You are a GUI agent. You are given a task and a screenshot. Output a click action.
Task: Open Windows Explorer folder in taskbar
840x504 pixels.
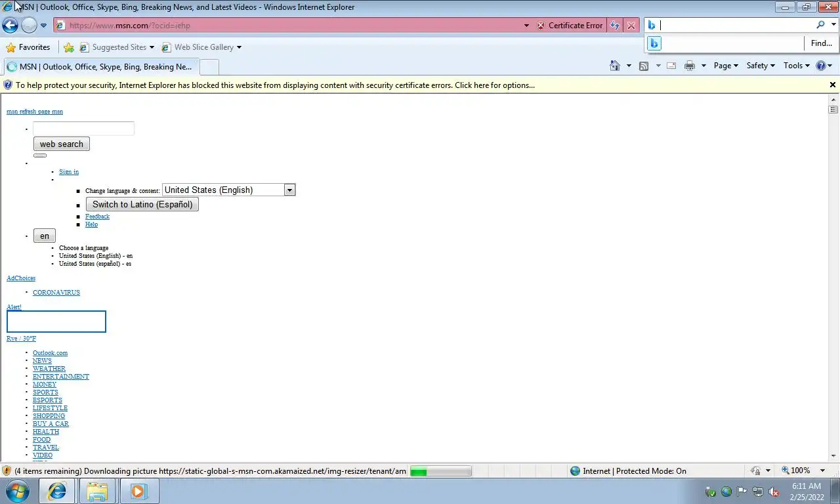pyautogui.click(x=97, y=492)
